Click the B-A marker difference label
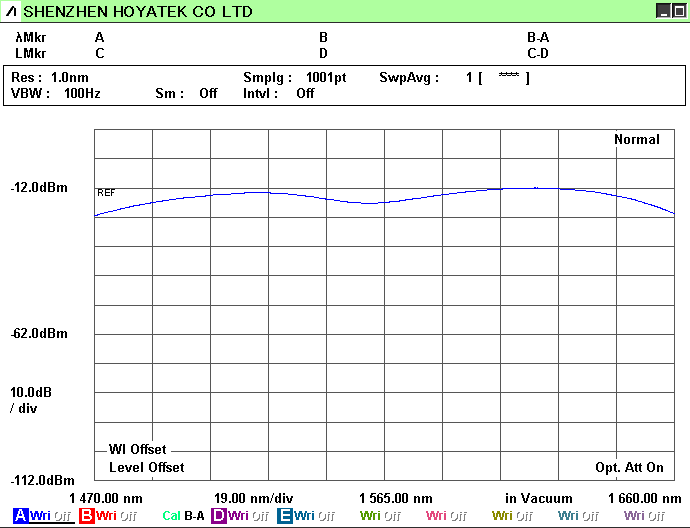 tap(538, 37)
